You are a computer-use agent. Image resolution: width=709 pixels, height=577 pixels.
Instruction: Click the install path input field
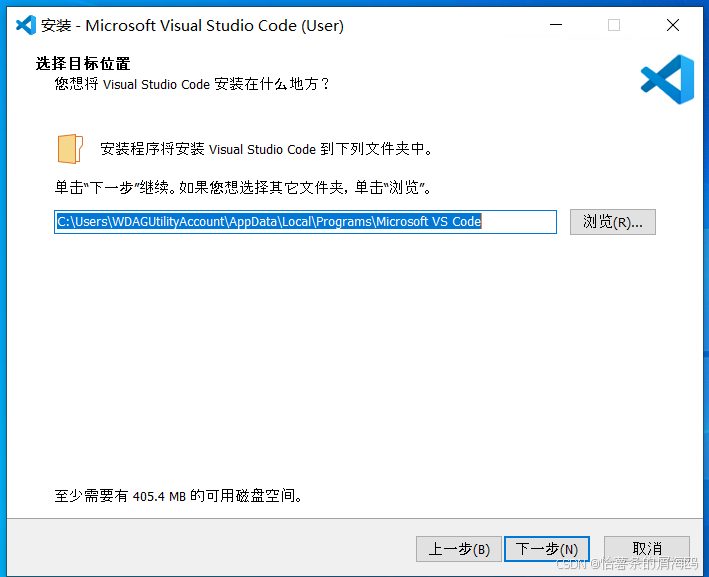(305, 222)
